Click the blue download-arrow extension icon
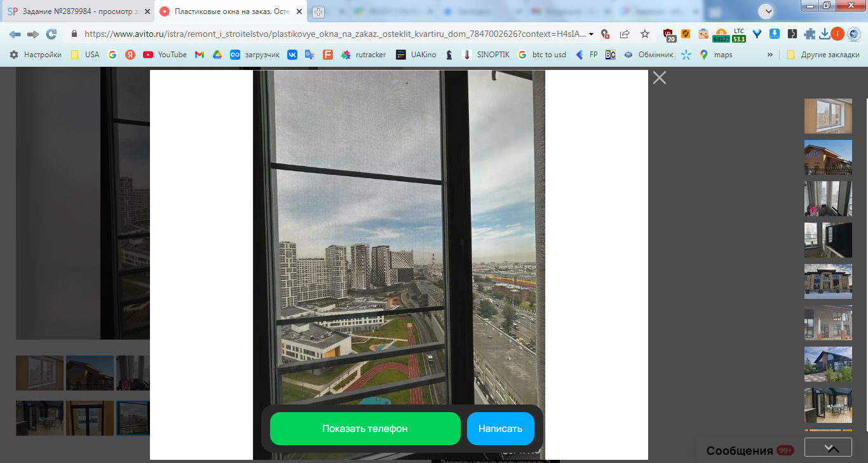Viewport: 868px width, 463px height. (775, 34)
